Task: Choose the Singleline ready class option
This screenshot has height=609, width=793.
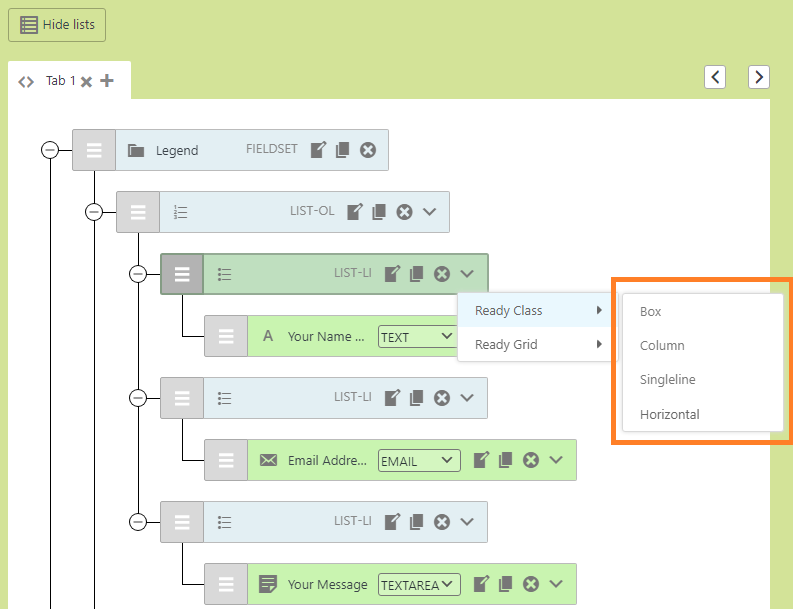Action: (x=667, y=380)
